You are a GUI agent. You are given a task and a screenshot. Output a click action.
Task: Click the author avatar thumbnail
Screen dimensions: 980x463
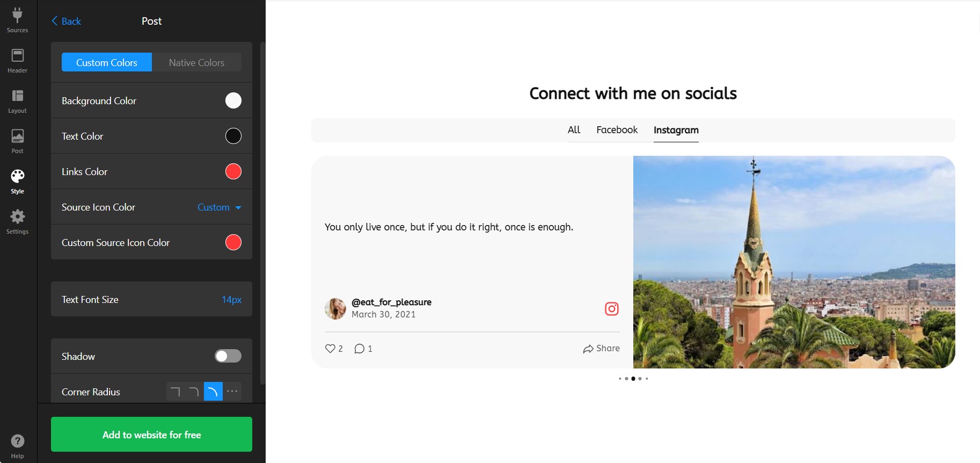click(335, 309)
